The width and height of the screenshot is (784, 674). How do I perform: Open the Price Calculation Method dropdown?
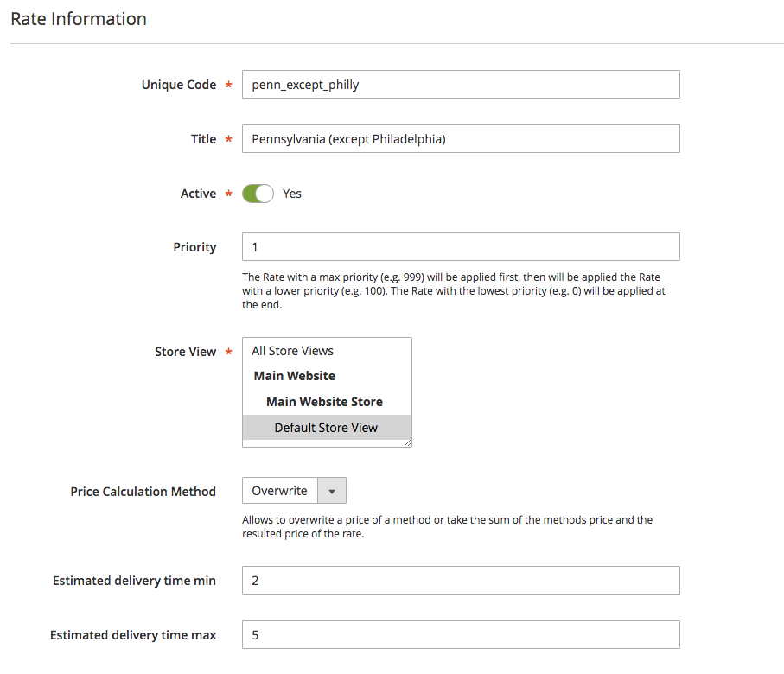click(294, 491)
